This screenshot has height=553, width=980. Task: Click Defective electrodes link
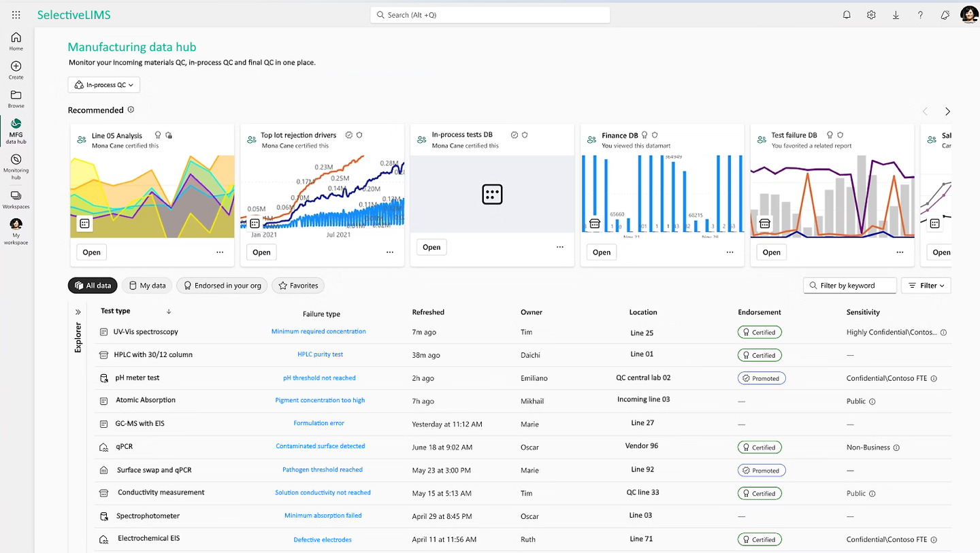pos(323,539)
